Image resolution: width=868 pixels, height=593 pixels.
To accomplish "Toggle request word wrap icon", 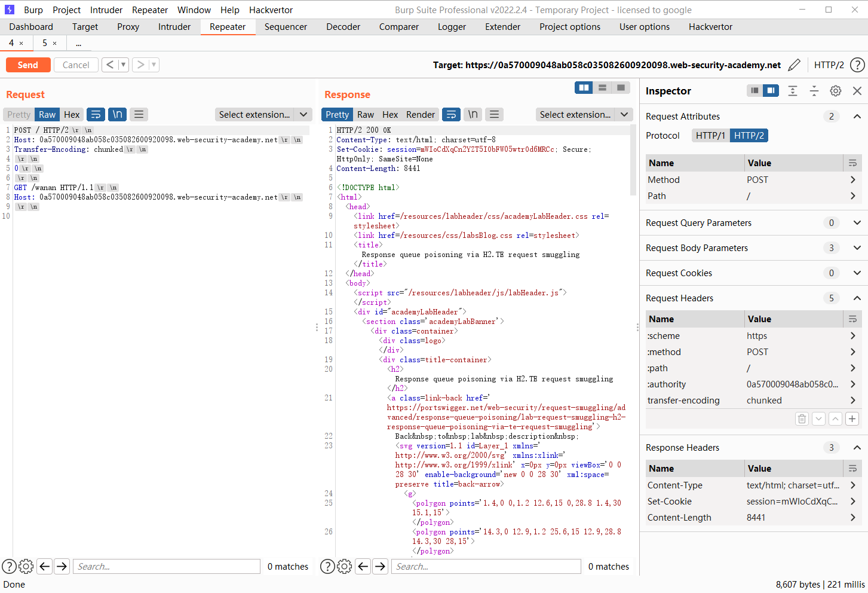I will (96, 114).
